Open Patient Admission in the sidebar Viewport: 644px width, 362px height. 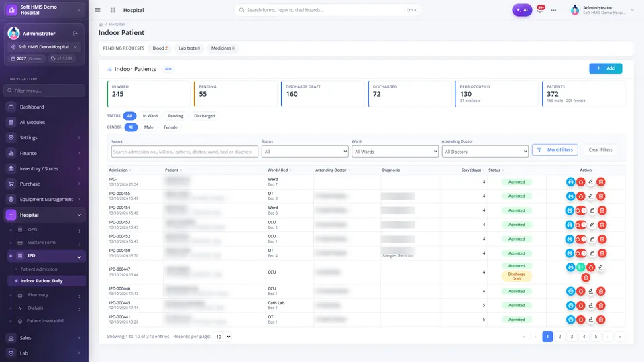(x=39, y=269)
